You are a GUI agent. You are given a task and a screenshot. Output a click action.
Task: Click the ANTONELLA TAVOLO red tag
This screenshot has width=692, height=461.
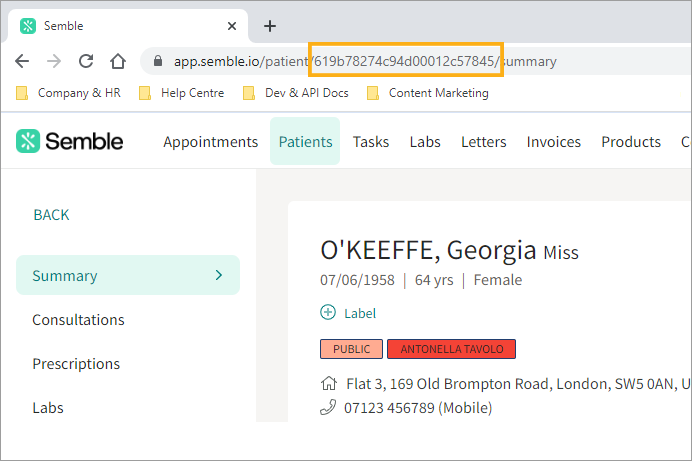tap(451, 349)
